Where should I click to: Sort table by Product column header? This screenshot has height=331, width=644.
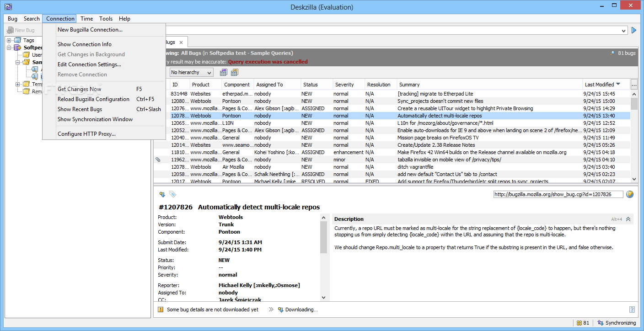[206, 85]
